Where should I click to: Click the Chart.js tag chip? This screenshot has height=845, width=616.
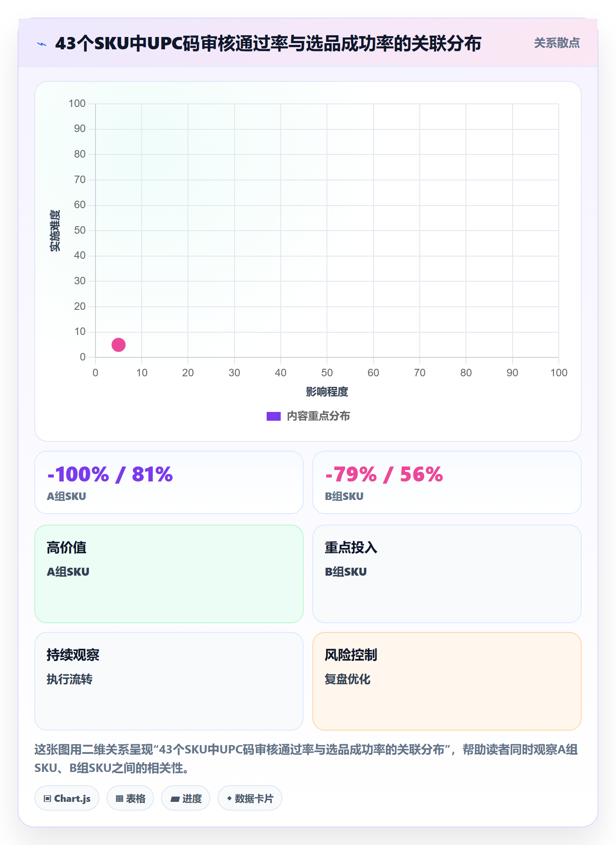pos(67,798)
